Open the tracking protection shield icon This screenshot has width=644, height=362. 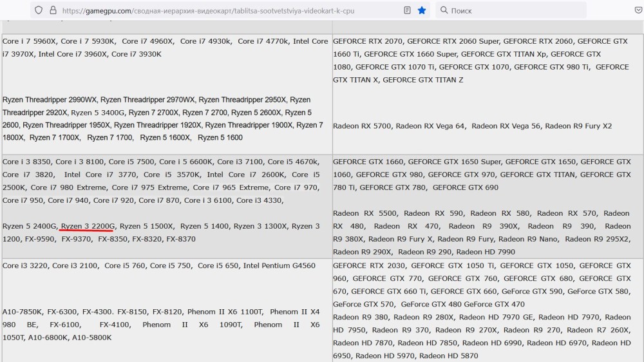[39, 10]
